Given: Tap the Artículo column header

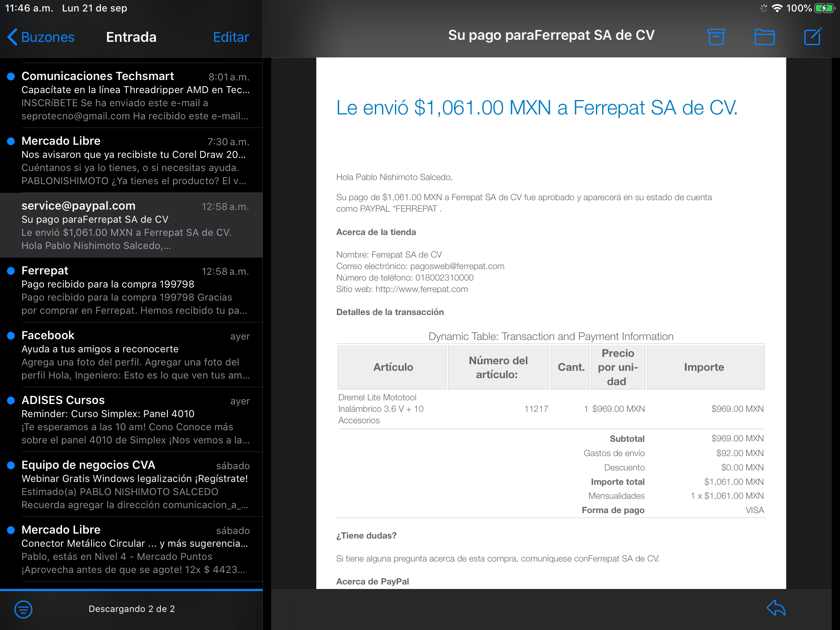Looking at the screenshot, I should click(393, 367).
